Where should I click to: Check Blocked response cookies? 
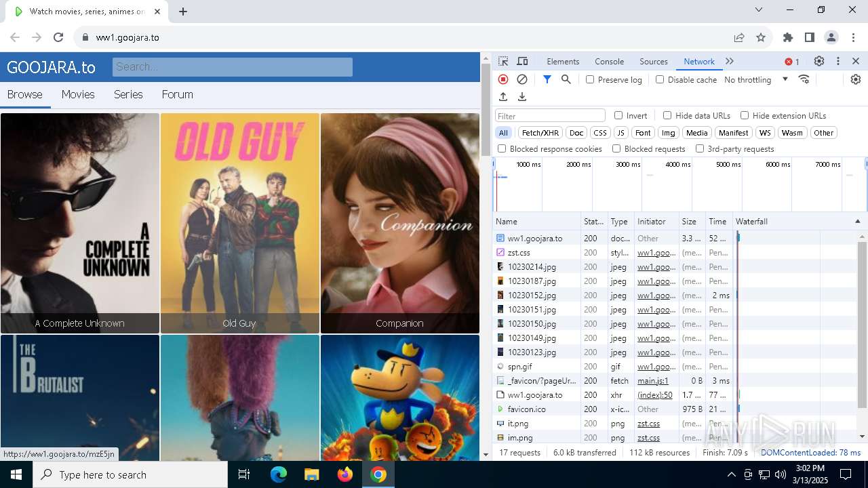click(502, 148)
